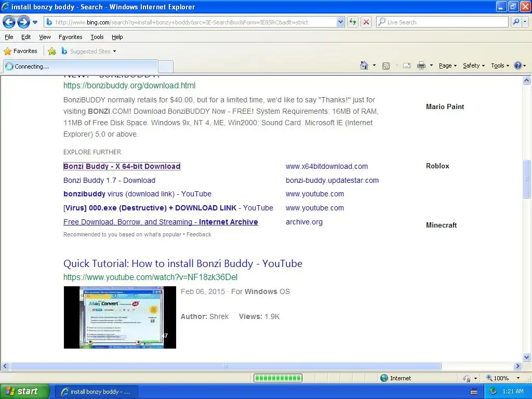Click Add to Favorites Bar star icon
This screenshot has width=532, height=399.
[52, 51]
